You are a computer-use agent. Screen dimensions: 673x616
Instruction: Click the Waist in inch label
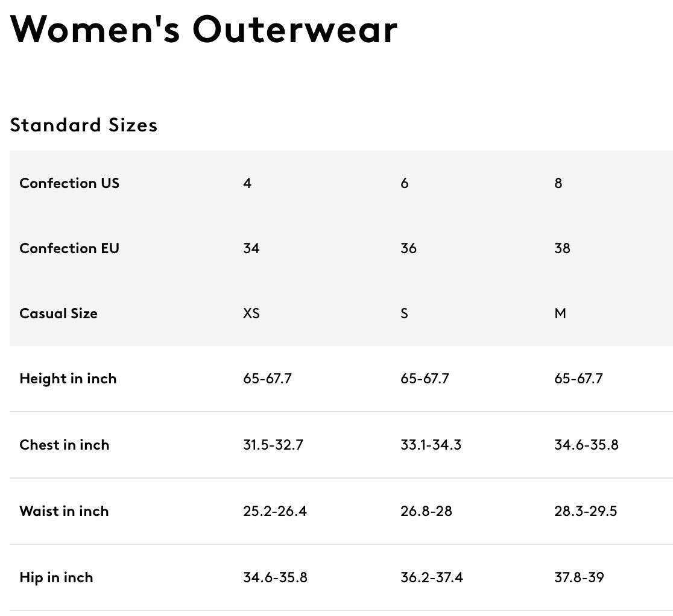tap(64, 511)
